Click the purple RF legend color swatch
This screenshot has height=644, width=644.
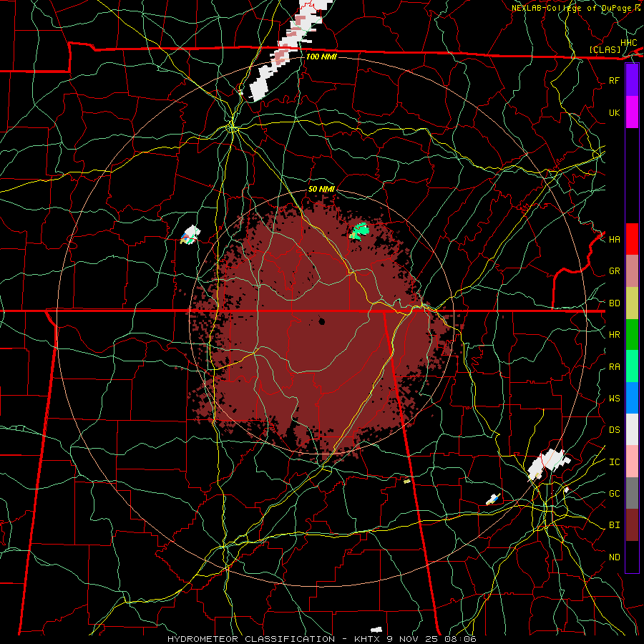pos(632,80)
